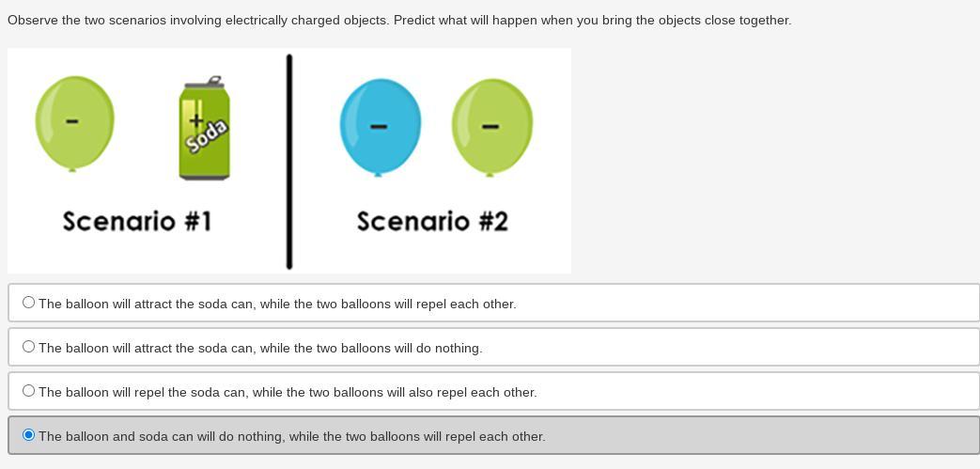Click the green balloon in Scenario #2

pos(491,127)
